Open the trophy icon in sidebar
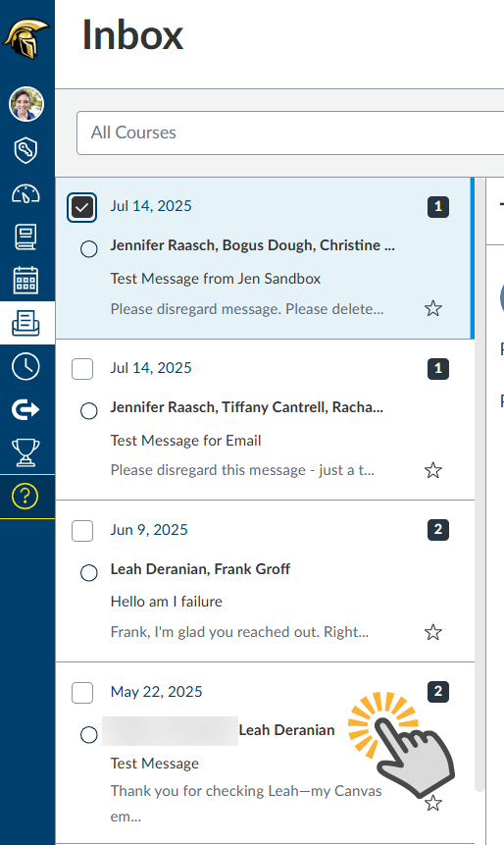504x845 pixels. point(25,452)
